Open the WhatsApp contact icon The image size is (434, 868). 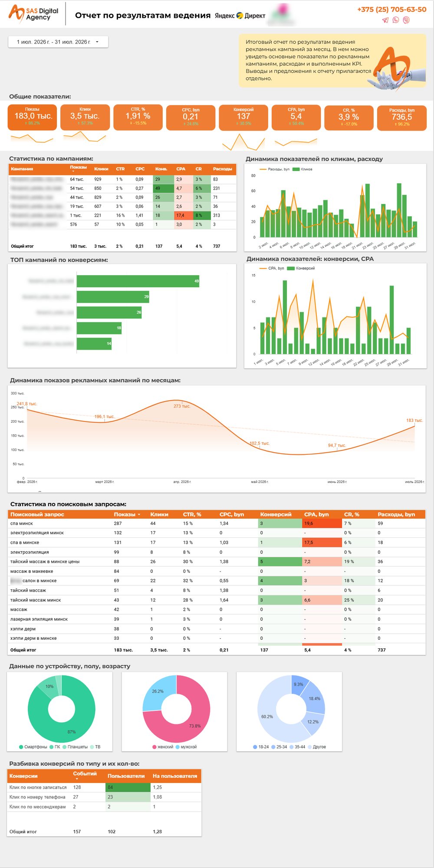[396, 20]
